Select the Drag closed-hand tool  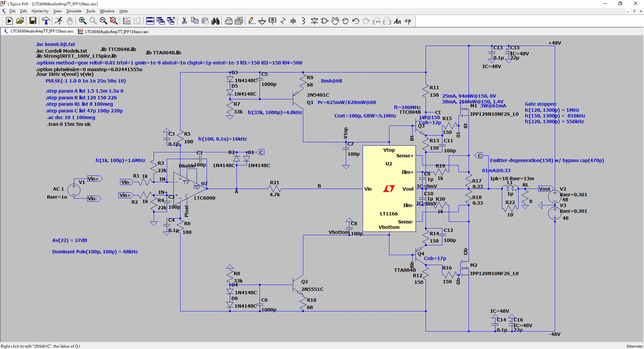346,20
